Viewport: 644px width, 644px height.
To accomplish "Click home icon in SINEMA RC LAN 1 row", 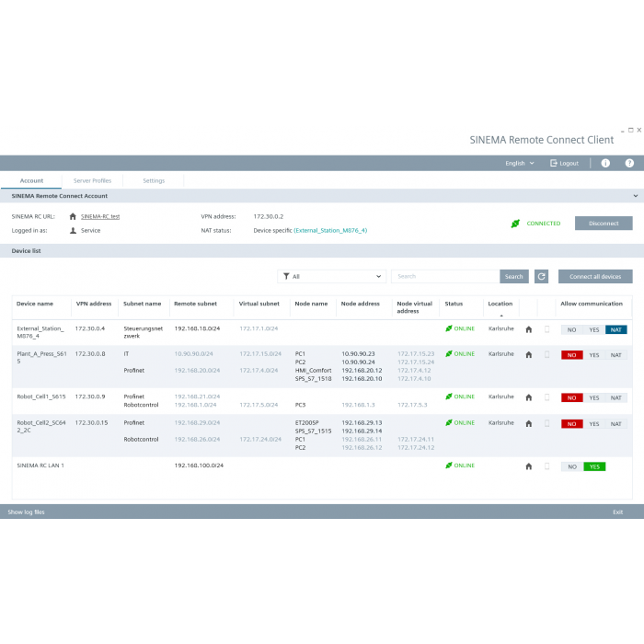I will 528,466.
